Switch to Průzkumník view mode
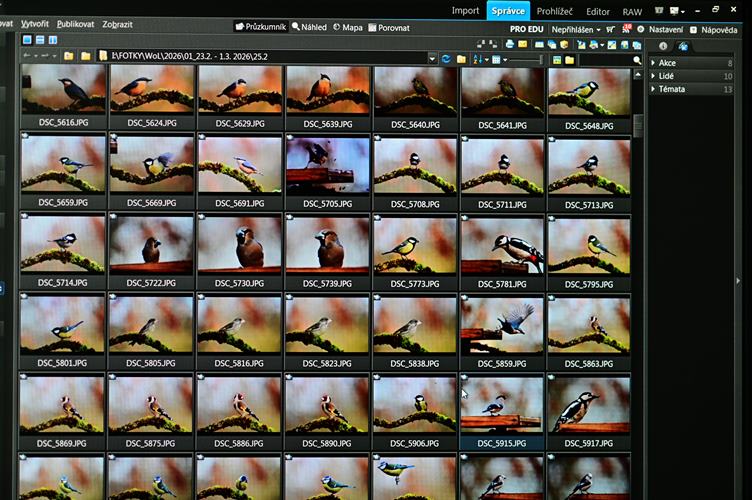 tap(260, 28)
